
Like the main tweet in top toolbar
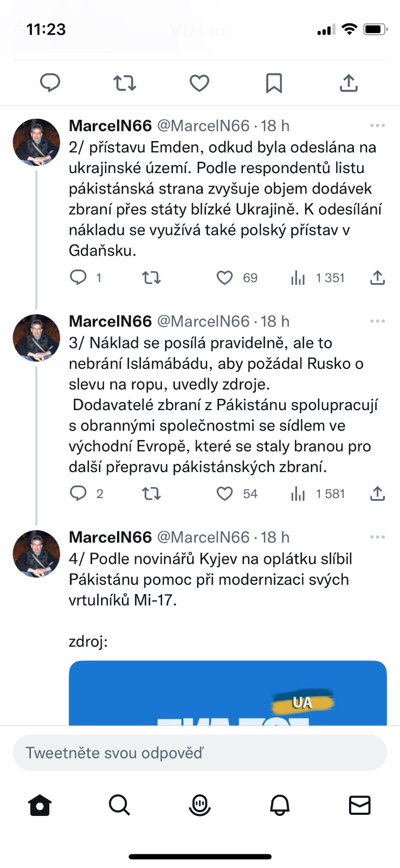(199, 83)
